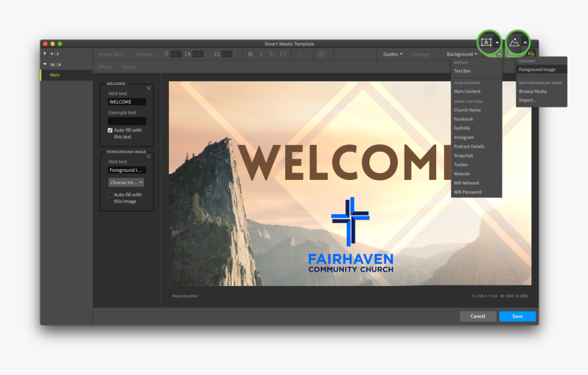
Task: Click the line spacing value field
Action: [198, 55]
